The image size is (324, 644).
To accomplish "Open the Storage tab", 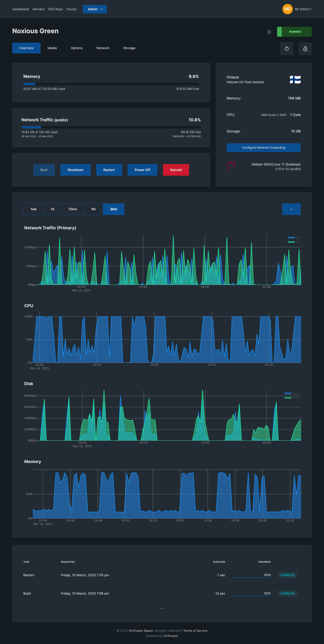I will [x=129, y=48].
